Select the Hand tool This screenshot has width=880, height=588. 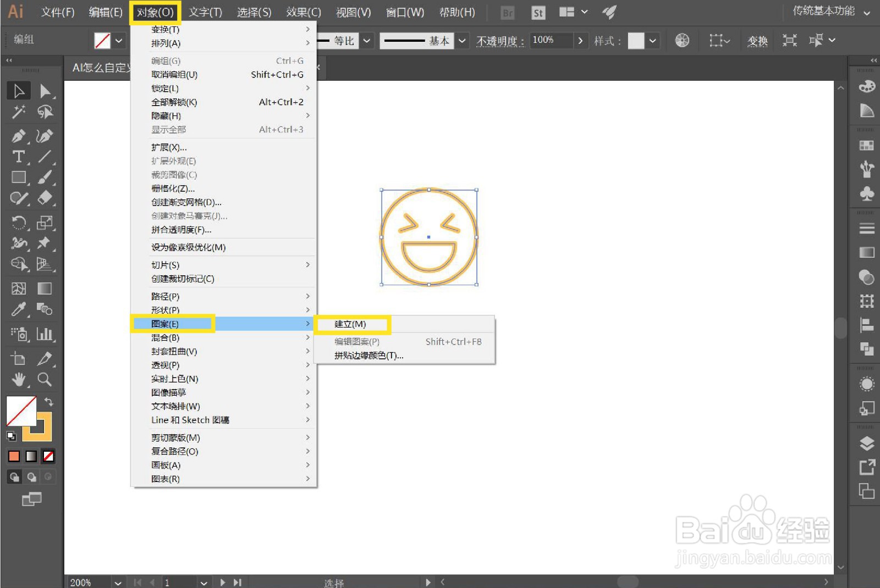click(x=18, y=379)
